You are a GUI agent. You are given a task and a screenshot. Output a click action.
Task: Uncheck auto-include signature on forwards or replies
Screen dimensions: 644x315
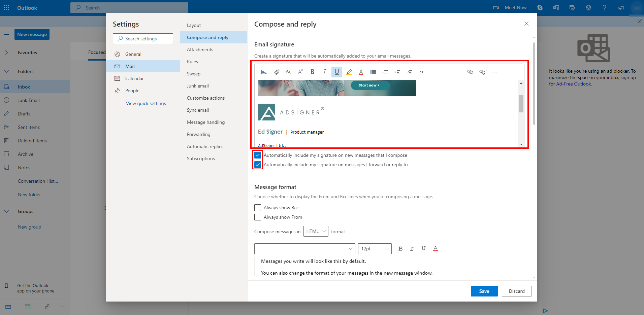(x=258, y=165)
